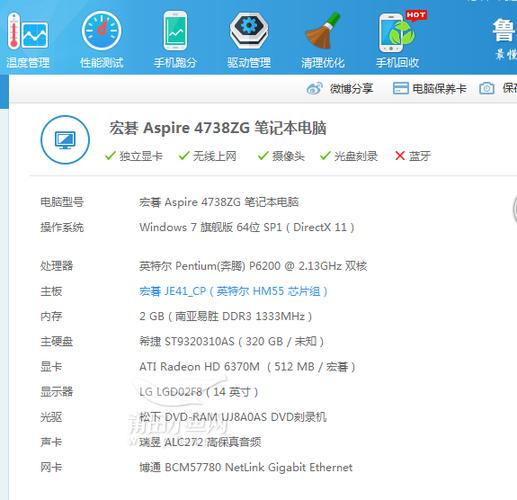Click the Weibo logo icon

pos(315,88)
